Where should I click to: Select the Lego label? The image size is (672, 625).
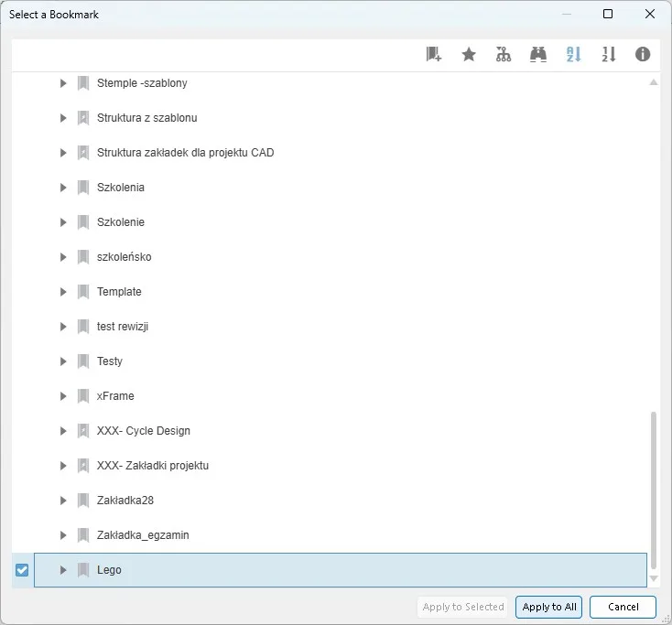click(x=109, y=570)
